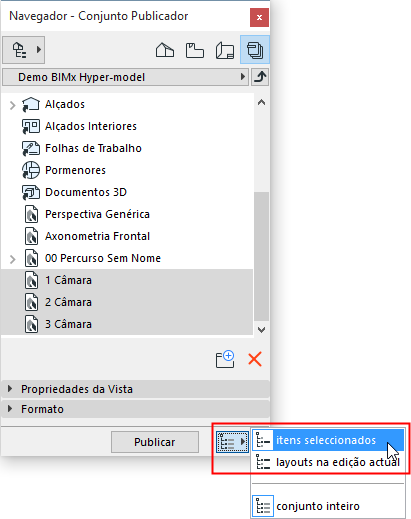
Task: Select Alçados Interiores icon
Action: click(x=31, y=126)
